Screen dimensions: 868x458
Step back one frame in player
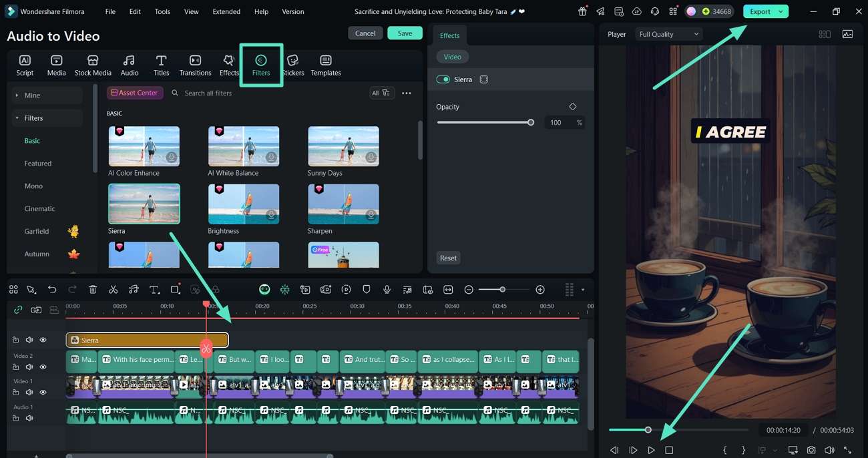614,451
